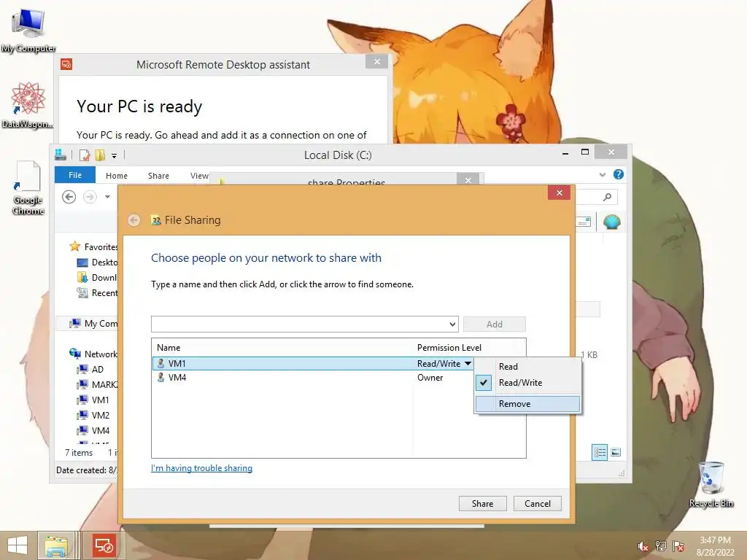Click the Cancel button
747x560 pixels.
pyautogui.click(x=538, y=503)
